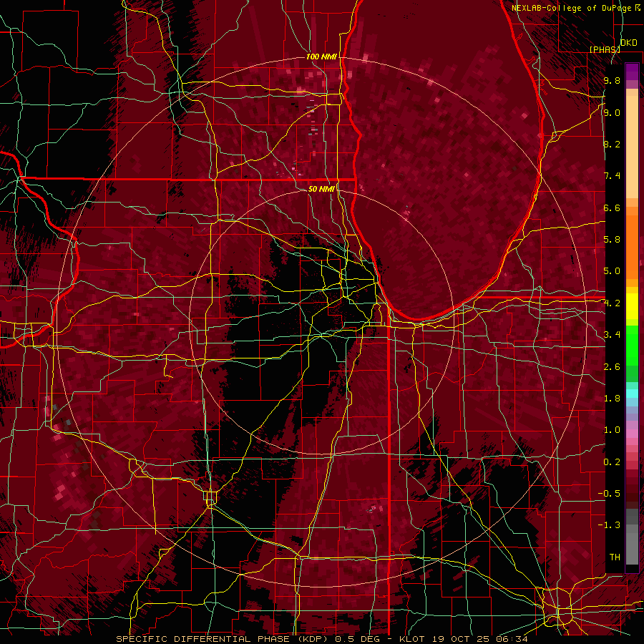Click the 5.8 scale value

pos(612,240)
